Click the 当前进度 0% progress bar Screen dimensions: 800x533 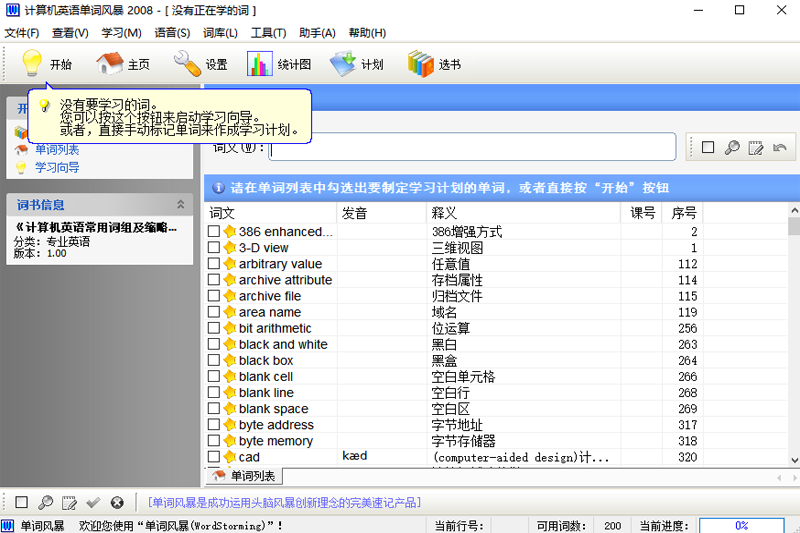tap(741, 526)
